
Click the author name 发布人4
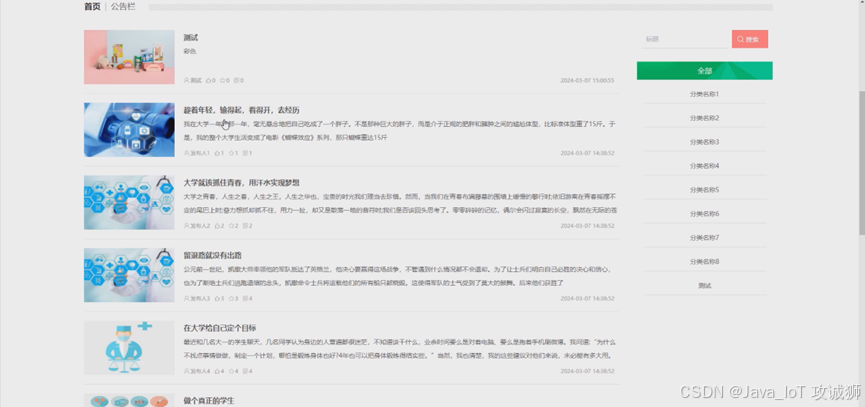point(200,372)
